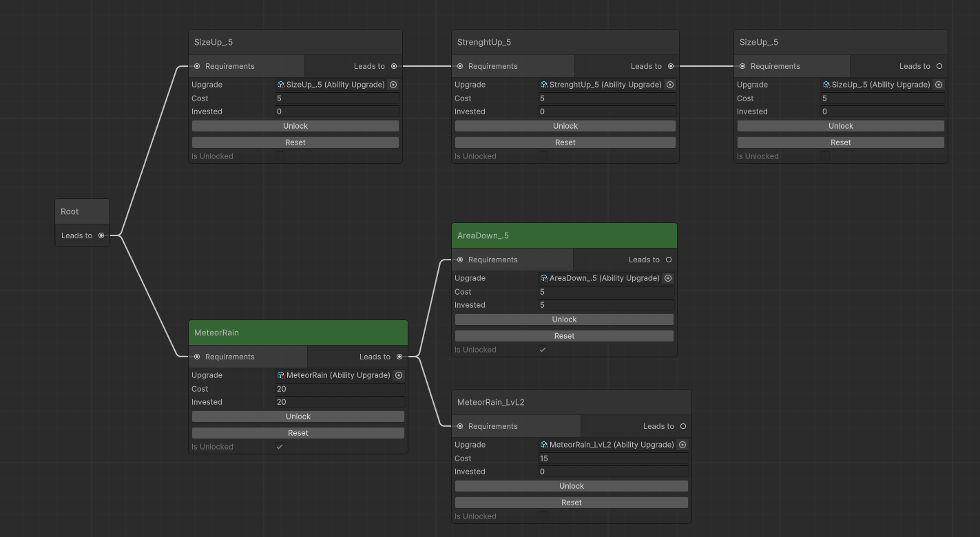Click Unlock on SizeUp_.5 node linked to Root
The height and width of the screenshot is (537, 980).
tap(295, 126)
